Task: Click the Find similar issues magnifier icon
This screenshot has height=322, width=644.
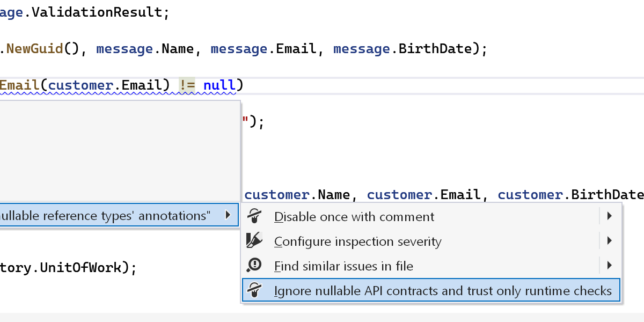Action: [254, 266]
